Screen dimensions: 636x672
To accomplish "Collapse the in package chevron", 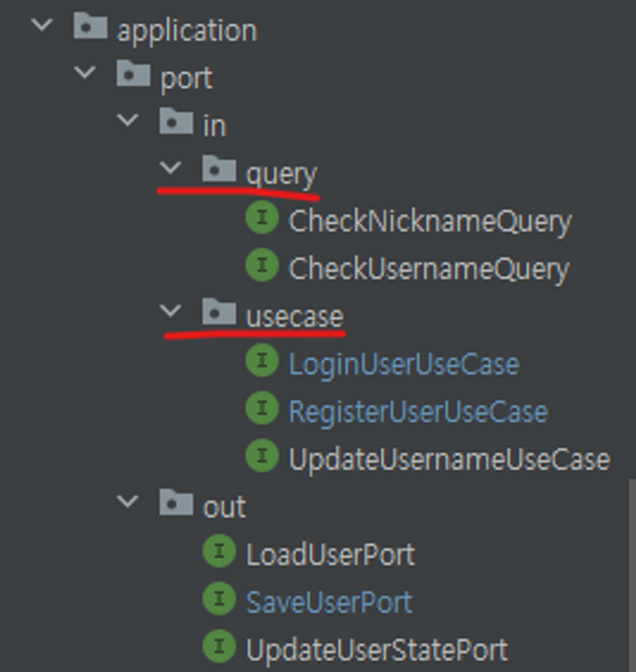I will pyautogui.click(x=128, y=120).
